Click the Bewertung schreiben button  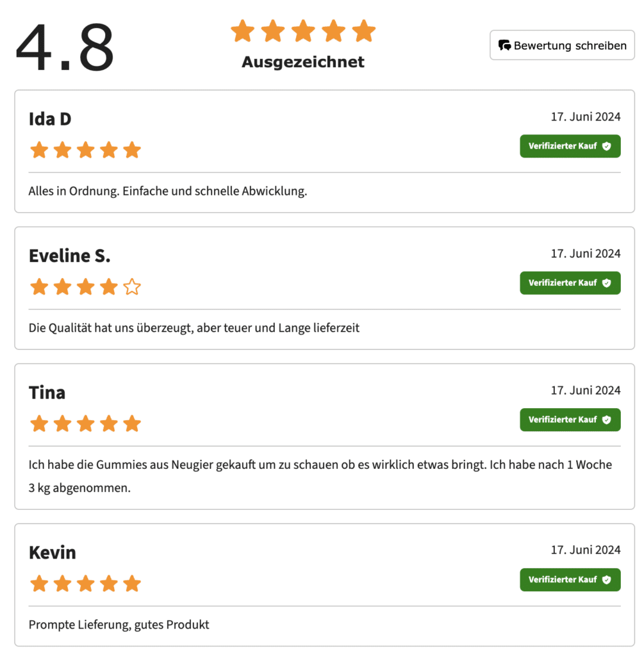[x=562, y=45]
